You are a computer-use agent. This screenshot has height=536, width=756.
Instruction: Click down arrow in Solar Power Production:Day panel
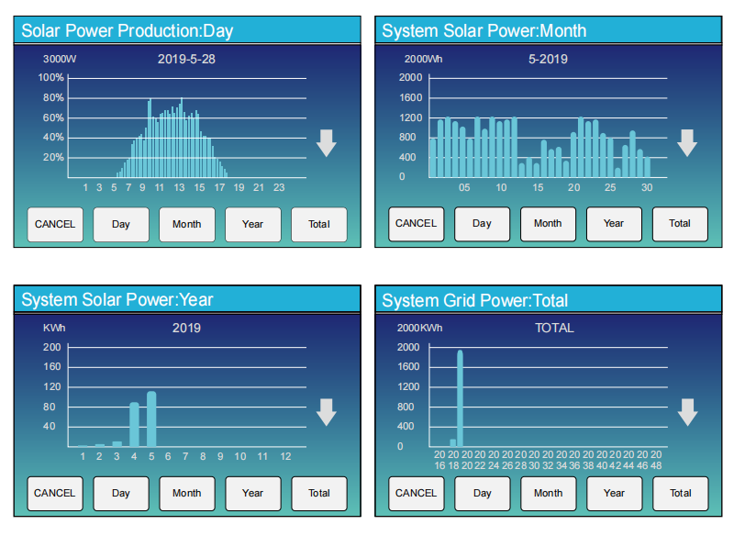pos(327,143)
